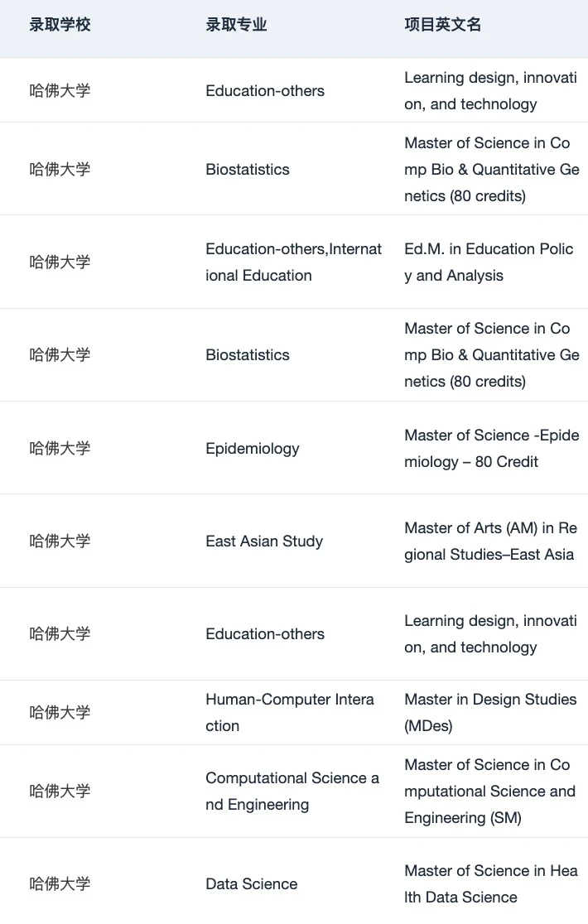This screenshot has width=588, height=924.
Task: Click 哈佛大学 in the Human-Computer Interaction row
Action: click(x=60, y=712)
